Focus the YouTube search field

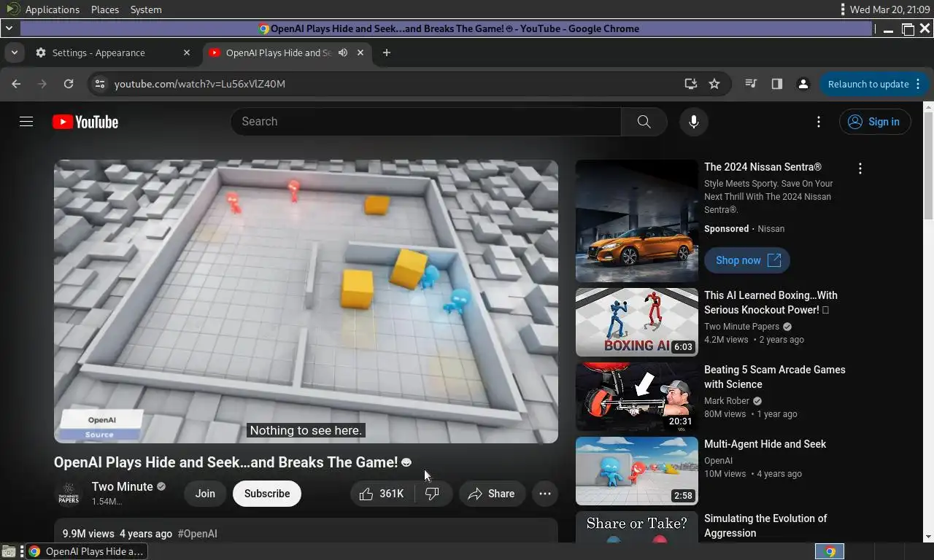426,122
